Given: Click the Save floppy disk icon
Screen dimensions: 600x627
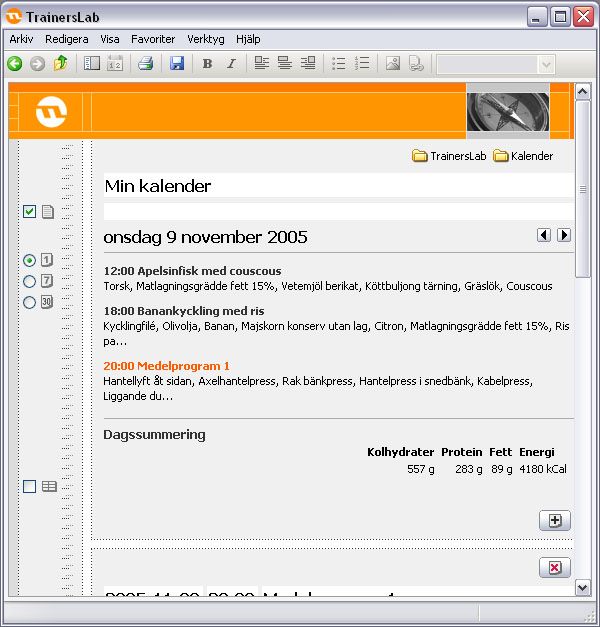Looking at the screenshot, I should [177, 64].
